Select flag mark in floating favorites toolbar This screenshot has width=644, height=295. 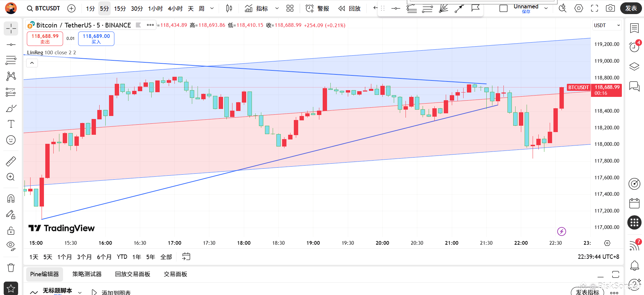[475, 8]
